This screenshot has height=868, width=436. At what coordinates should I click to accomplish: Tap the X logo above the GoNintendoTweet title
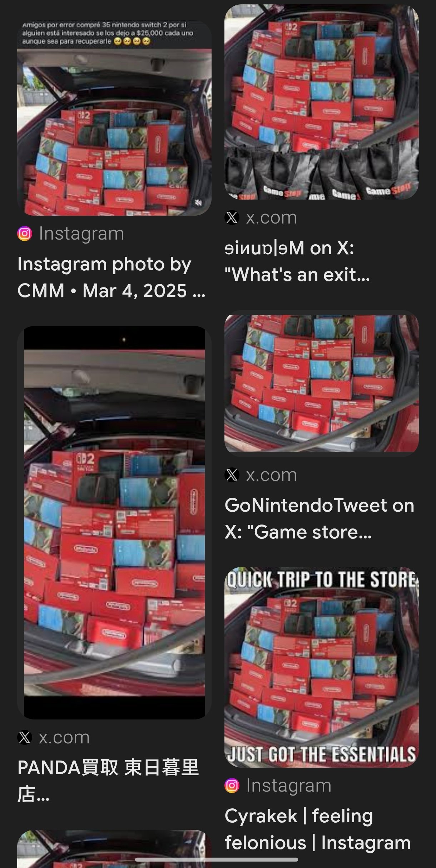[x=232, y=475]
